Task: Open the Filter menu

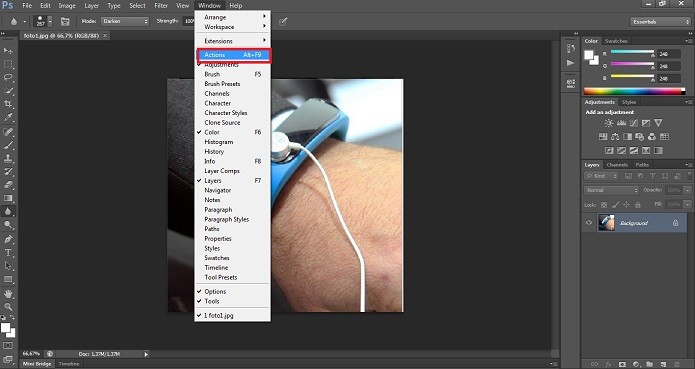Action: pyautogui.click(x=161, y=6)
